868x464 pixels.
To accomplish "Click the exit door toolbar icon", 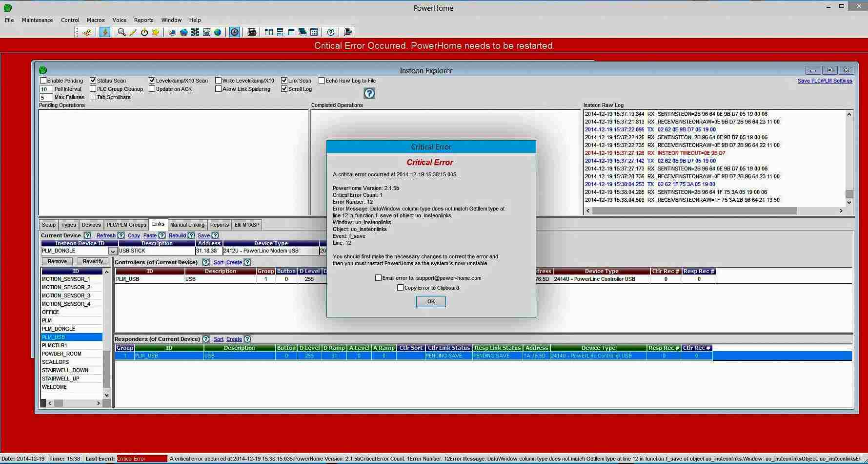I will point(348,32).
